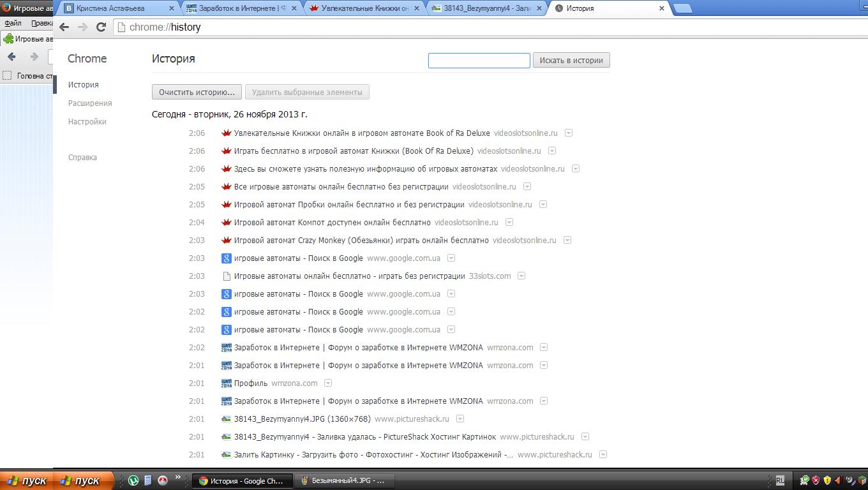Open a new Chrome tab
868x490 pixels.
coord(683,8)
